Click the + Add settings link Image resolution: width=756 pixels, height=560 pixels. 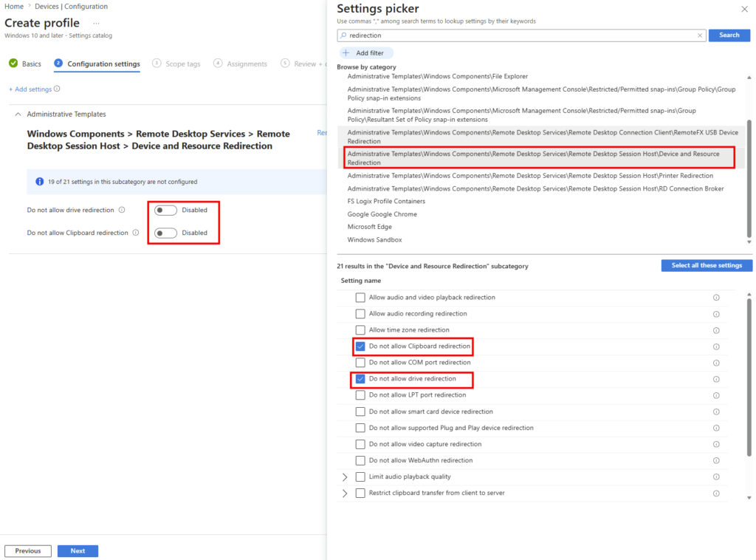point(30,89)
